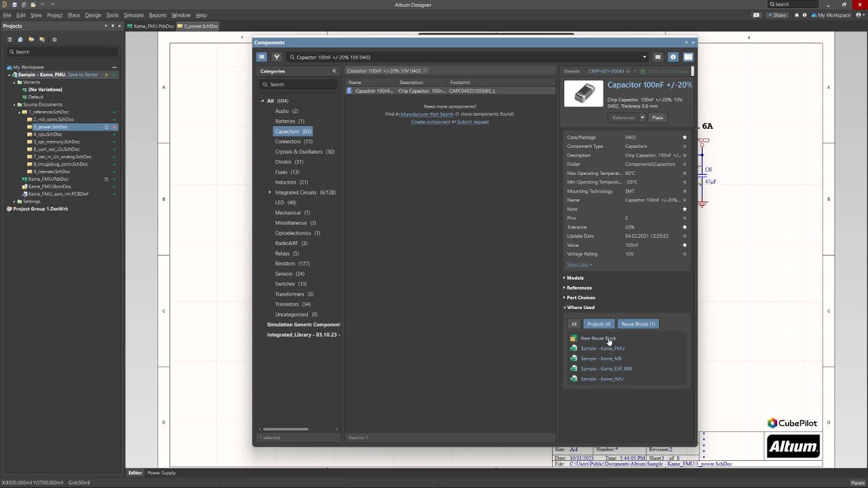
Task: Expand the Integrated Circuits category
Action: 270,192
